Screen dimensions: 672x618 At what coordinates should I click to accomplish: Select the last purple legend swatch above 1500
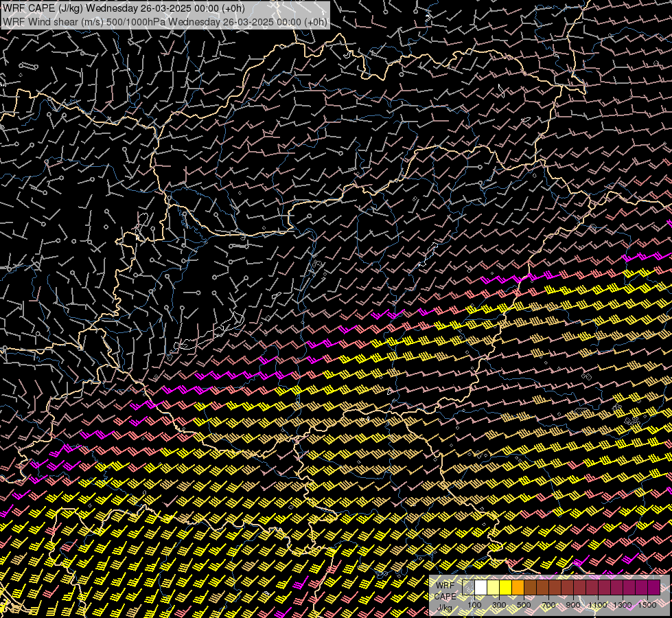[653, 587]
